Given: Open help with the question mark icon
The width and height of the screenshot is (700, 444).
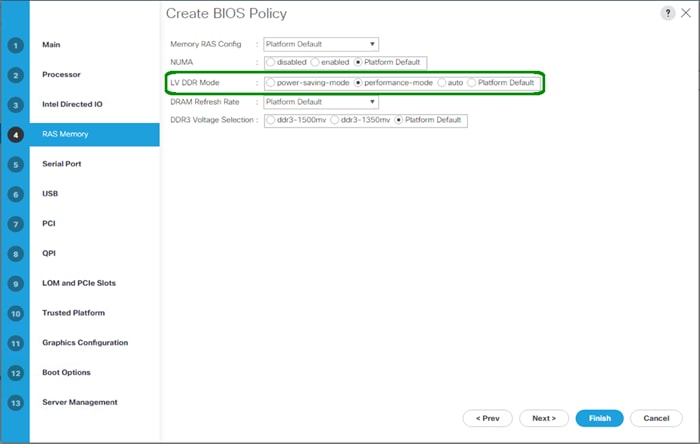Looking at the screenshot, I should tap(667, 13).
